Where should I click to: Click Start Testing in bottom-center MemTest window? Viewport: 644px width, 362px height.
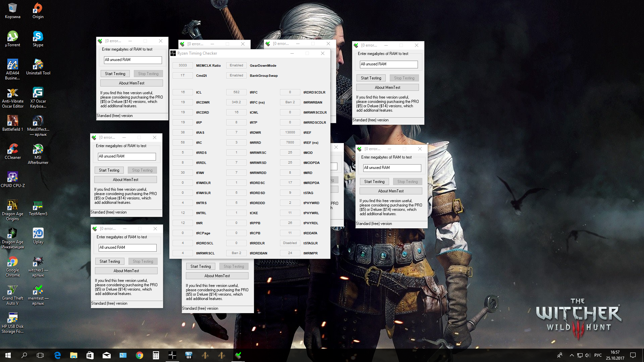[x=201, y=266]
